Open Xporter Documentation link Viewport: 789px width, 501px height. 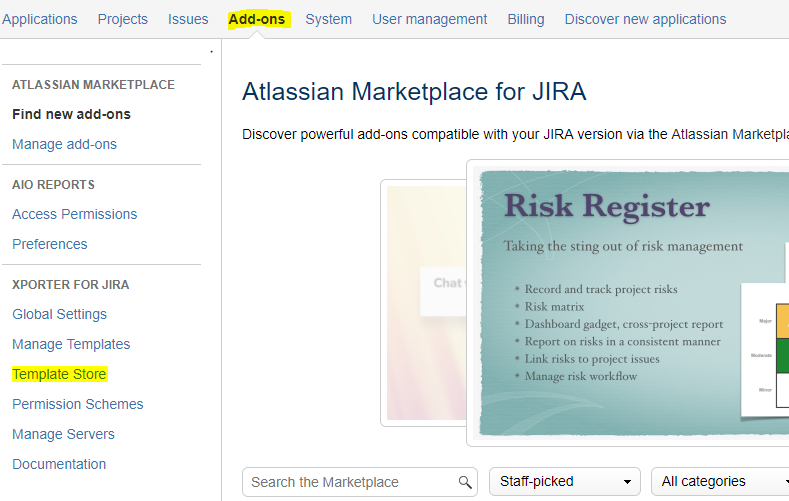coord(59,464)
